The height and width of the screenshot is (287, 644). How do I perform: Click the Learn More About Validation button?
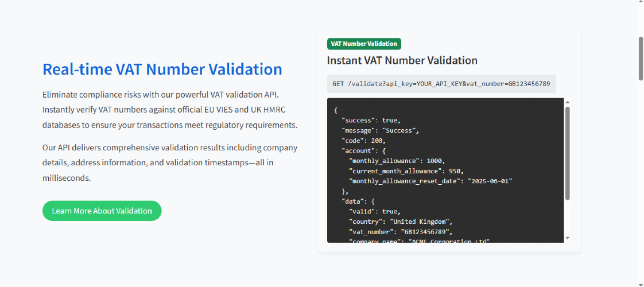[102, 211]
